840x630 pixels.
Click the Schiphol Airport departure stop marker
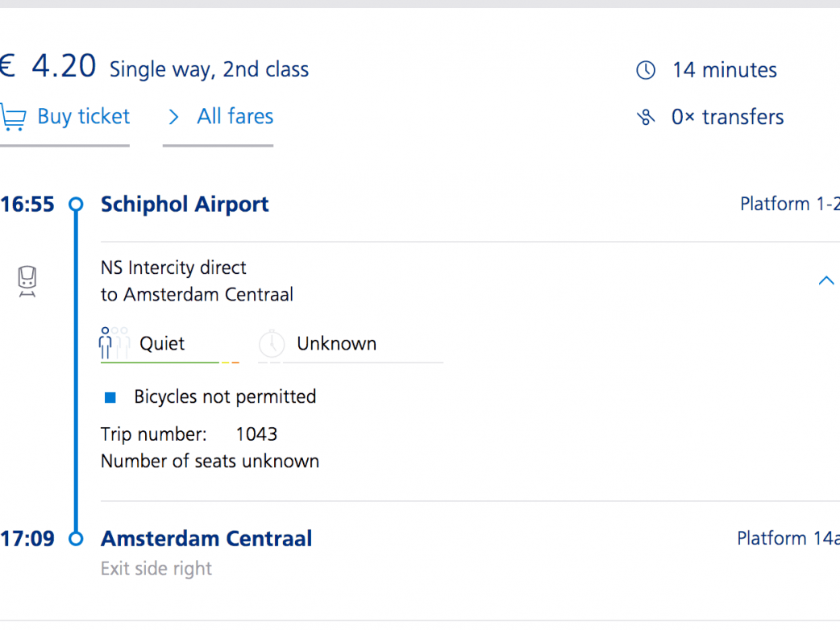click(x=76, y=205)
